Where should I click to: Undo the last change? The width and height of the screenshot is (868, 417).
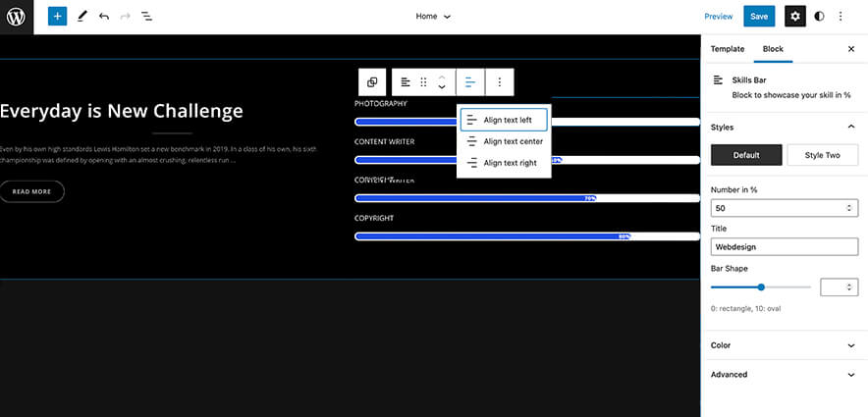click(x=103, y=17)
